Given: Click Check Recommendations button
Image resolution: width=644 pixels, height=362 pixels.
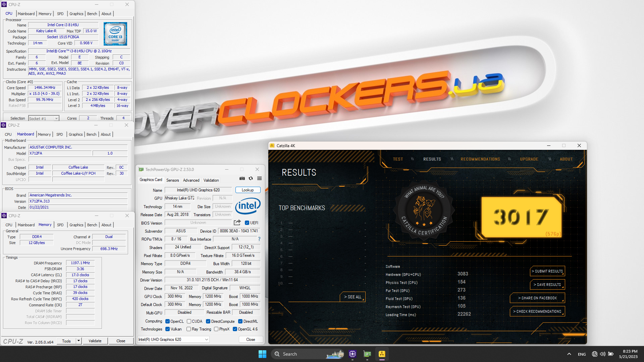Looking at the screenshot, I should click(537, 311).
